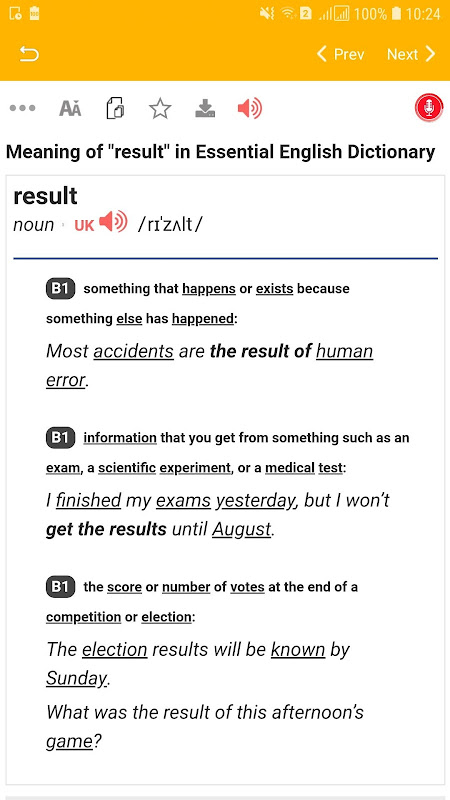Open the "competition" link
The image size is (450, 800).
[x=83, y=617]
